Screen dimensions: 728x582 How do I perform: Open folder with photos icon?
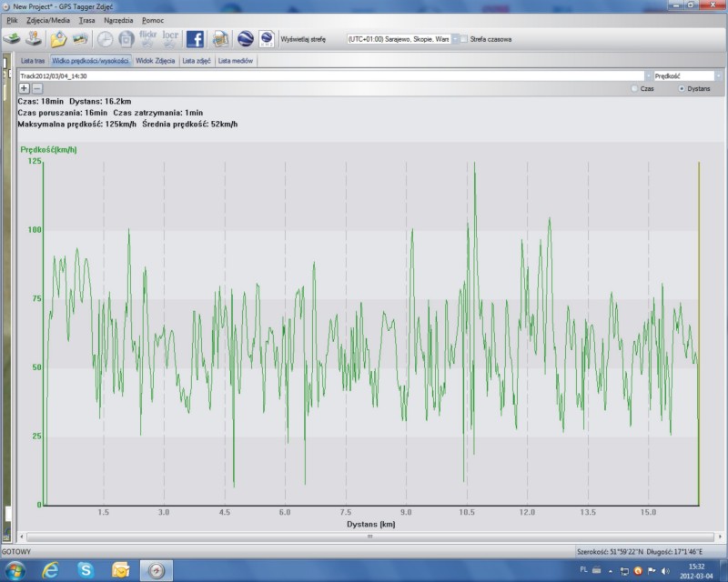tap(58, 39)
